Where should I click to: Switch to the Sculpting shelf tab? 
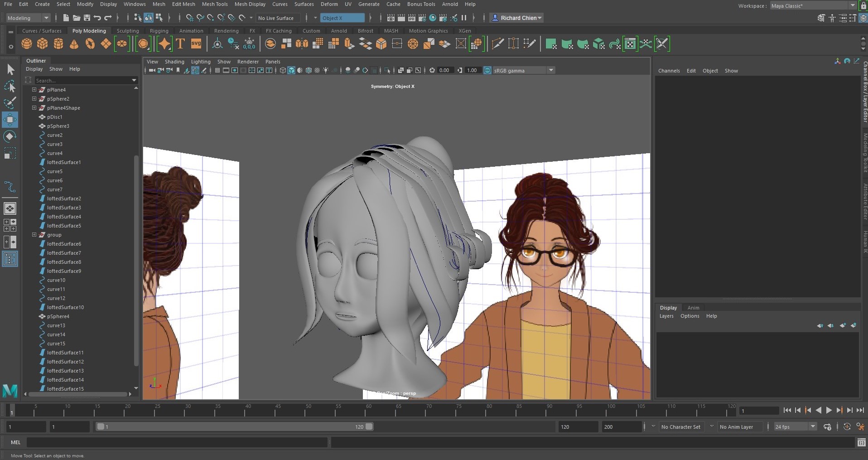(x=128, y=31)
